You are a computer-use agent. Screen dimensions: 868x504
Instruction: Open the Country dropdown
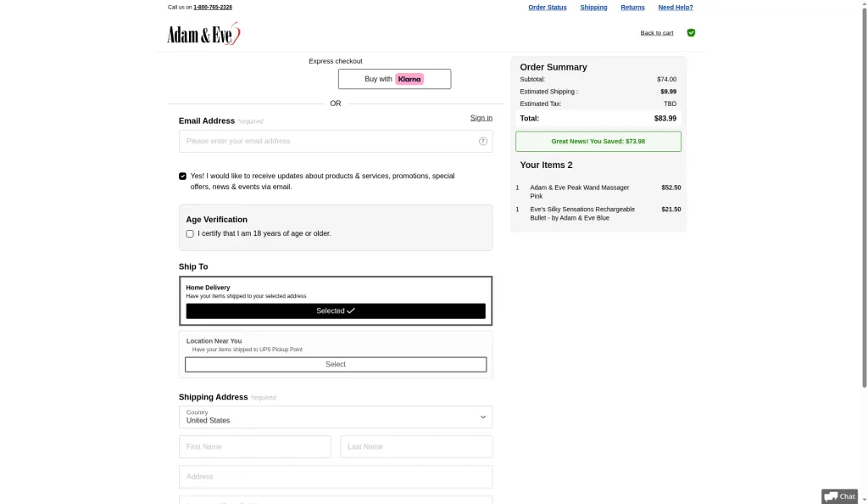(336, 417)
